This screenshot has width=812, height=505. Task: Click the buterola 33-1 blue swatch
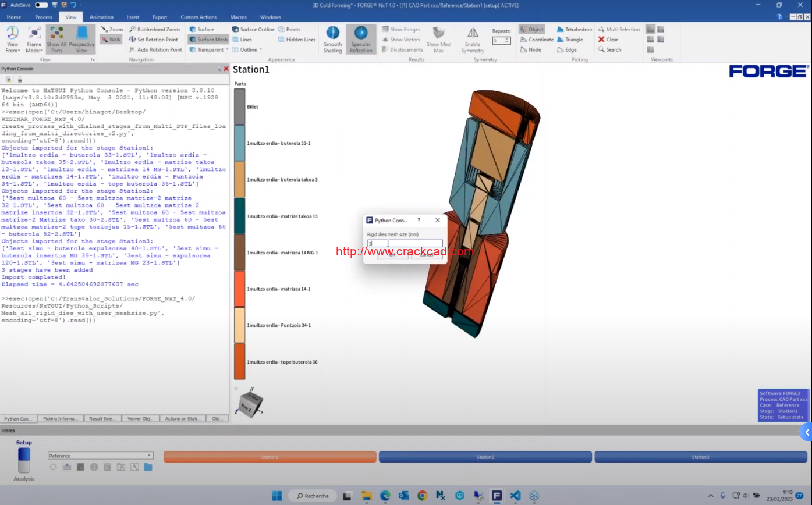click(x=239, y=143)
